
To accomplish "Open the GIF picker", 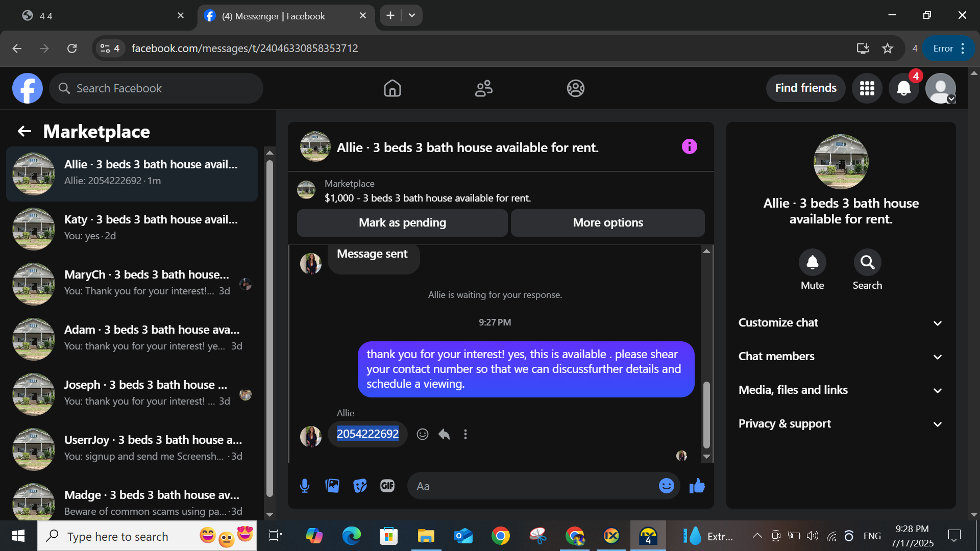I will point(387,486).
